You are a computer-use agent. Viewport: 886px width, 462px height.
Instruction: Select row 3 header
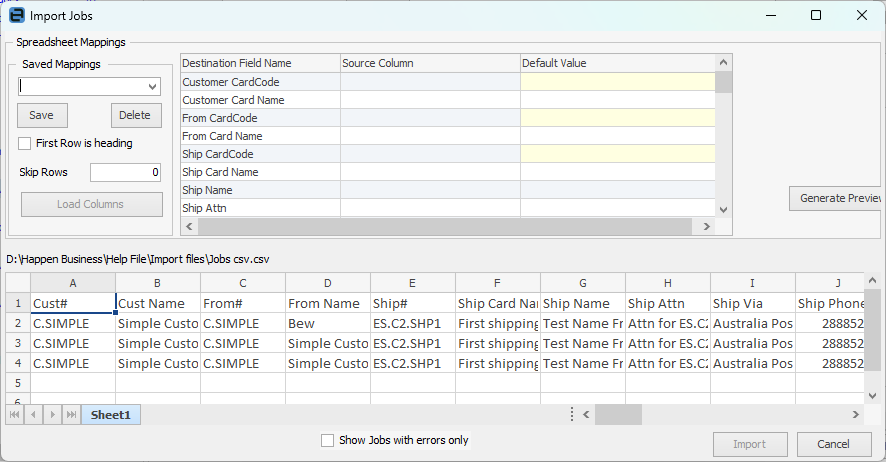(x=18, y=343)
